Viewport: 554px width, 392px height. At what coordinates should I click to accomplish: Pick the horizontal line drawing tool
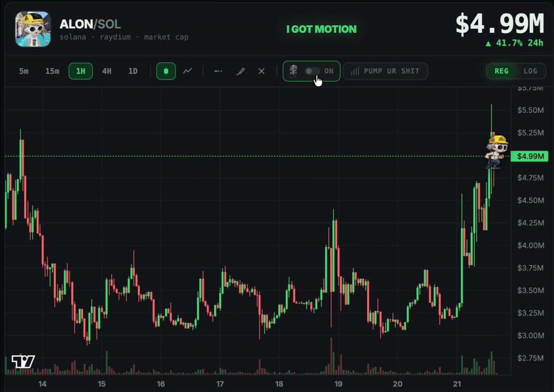pos(218,71)
